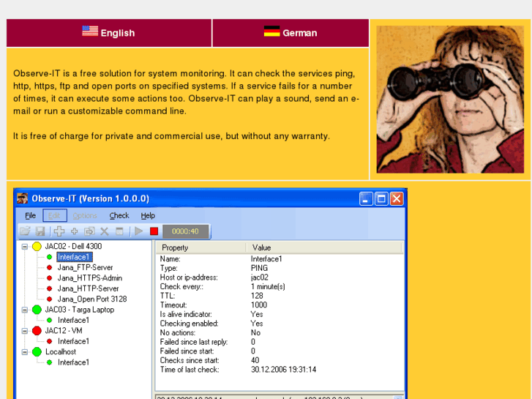Open the Check menu
This screenshot has width=532, height=399.
[x=119, y=216]
